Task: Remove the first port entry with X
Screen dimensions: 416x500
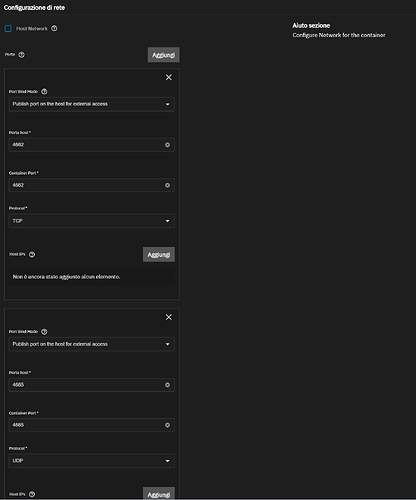Action: coord(169,77)
